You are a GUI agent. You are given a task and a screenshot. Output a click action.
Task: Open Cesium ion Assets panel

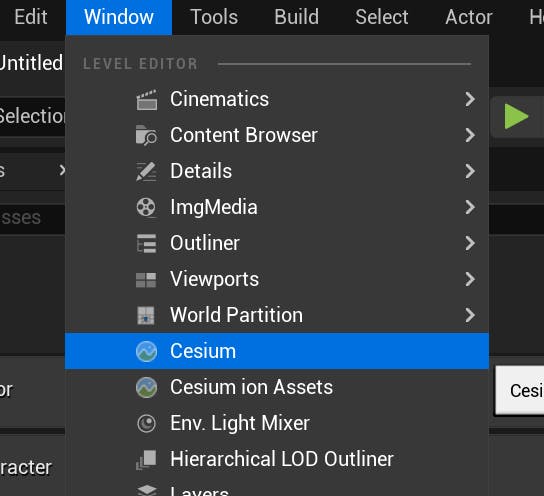(277, 387)
